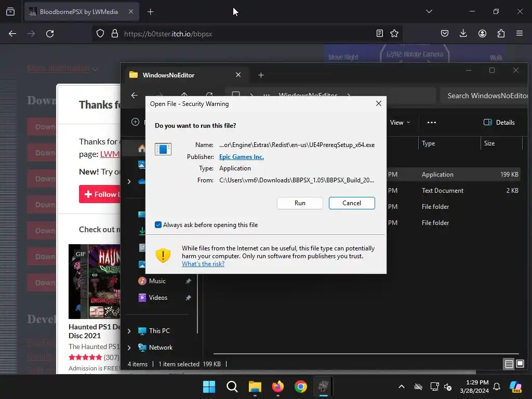Close the WindowsNoEditor Explorer tab
Image resolution: width=532 pixels, height=399 pixels.
point(238,75)
